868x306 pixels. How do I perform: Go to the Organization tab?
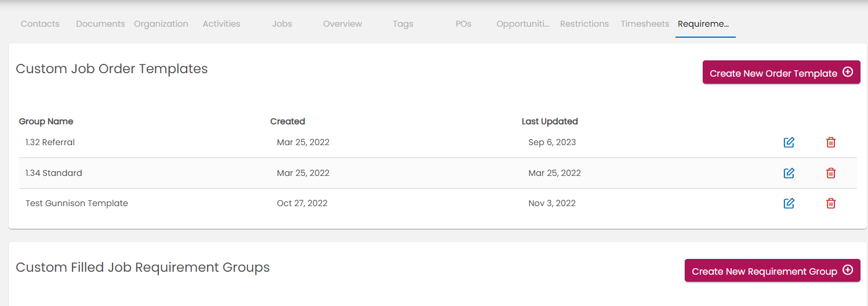point(161,24)
